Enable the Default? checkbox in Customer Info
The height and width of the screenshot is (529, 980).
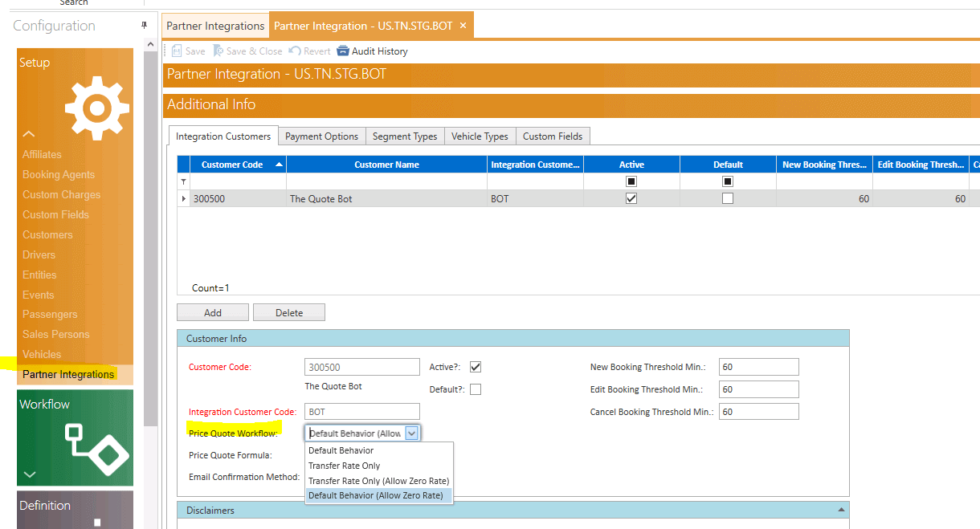476,389
